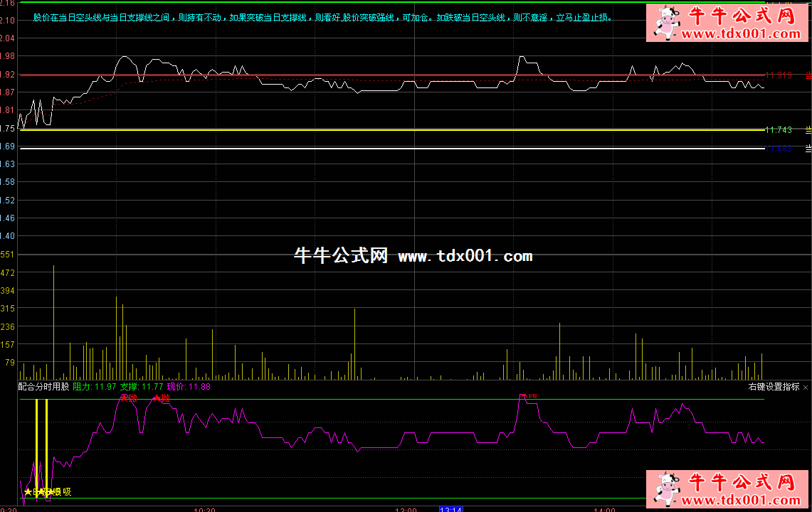Click the green 11.743 support line label
Screen dimensions: 812x512
[779, 130]
